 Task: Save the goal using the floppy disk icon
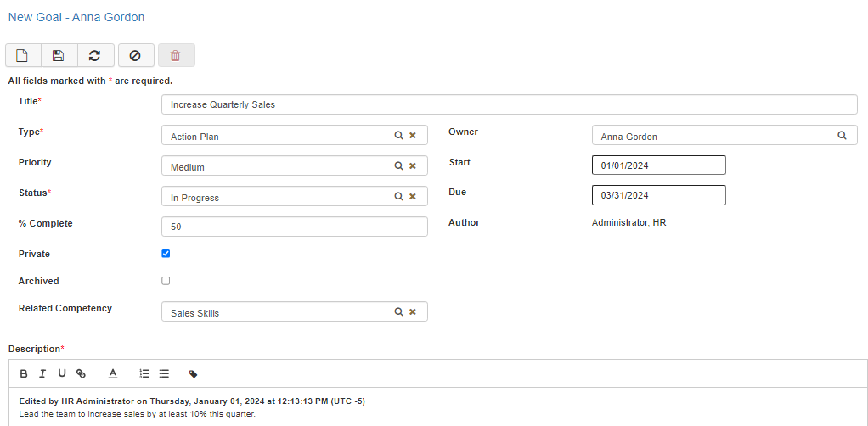pos(59,55)
